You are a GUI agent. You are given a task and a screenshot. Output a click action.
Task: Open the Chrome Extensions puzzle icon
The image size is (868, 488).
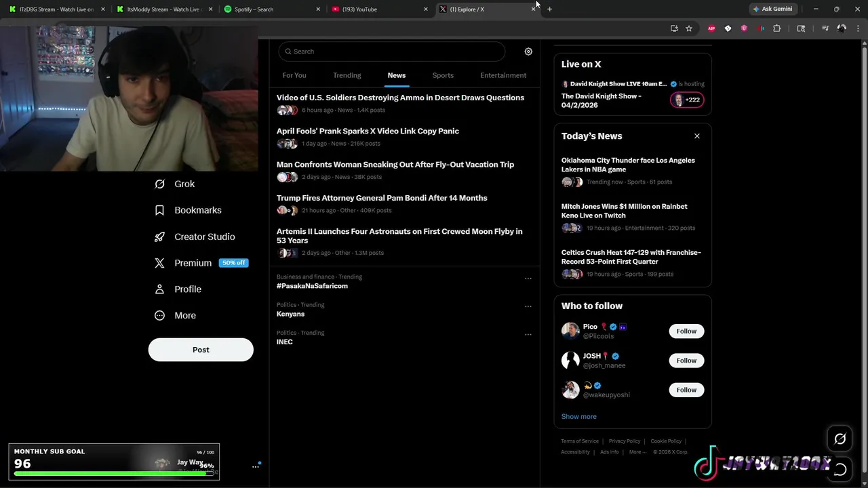tap(777, 28)
